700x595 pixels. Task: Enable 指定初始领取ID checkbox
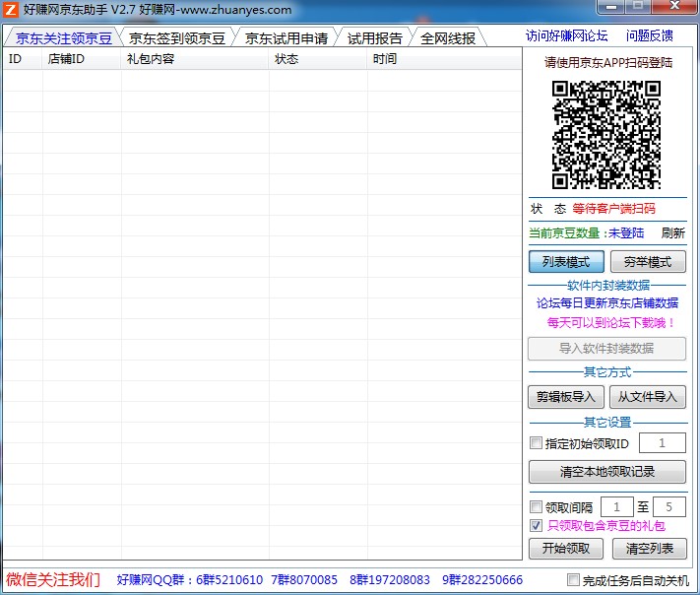(537, 443)
